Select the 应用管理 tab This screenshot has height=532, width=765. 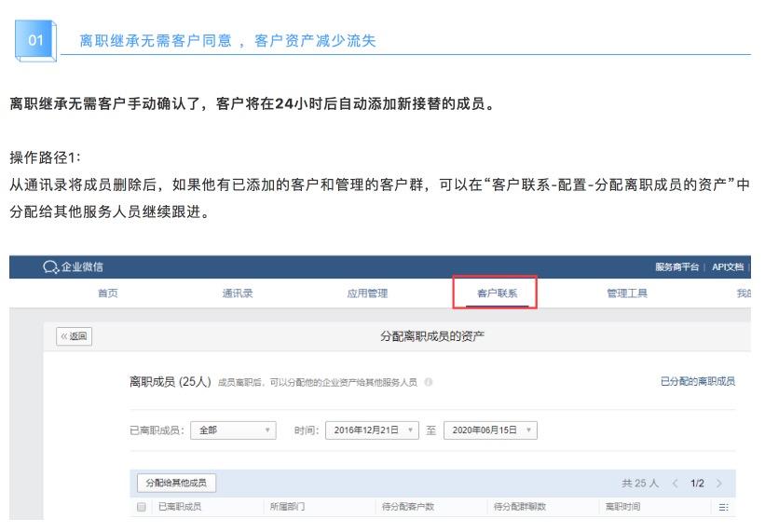[361, 294]
